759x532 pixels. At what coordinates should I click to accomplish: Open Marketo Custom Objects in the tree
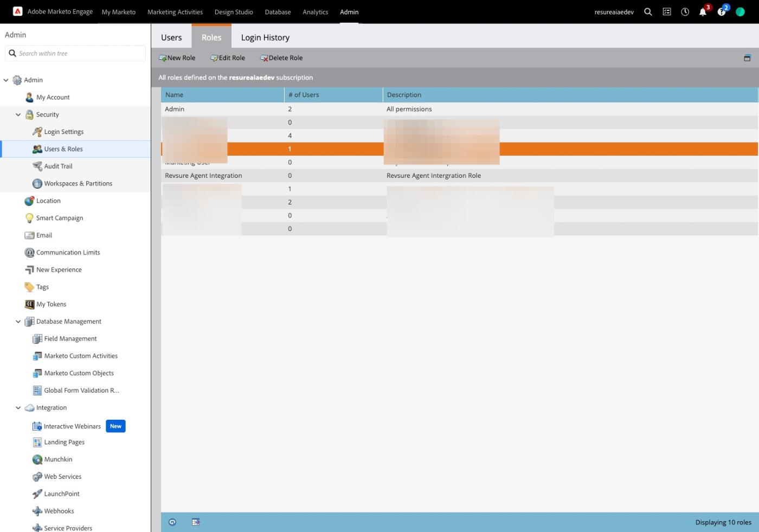(x=79, y=373)
